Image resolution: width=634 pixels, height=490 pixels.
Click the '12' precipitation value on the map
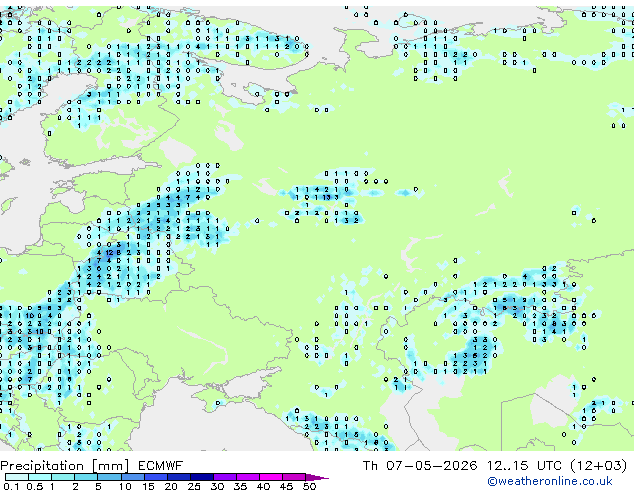pyautogui.click(x=109, y=253)
